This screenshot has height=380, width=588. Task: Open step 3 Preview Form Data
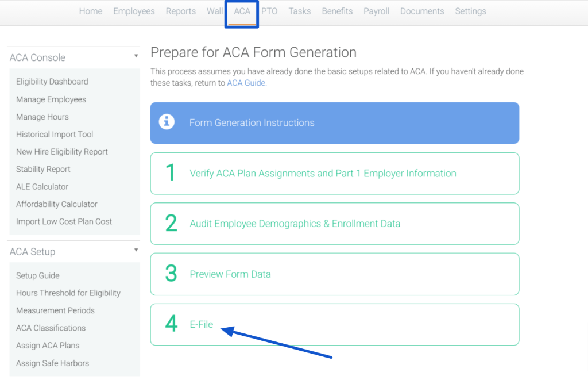[x=335, y=274]
